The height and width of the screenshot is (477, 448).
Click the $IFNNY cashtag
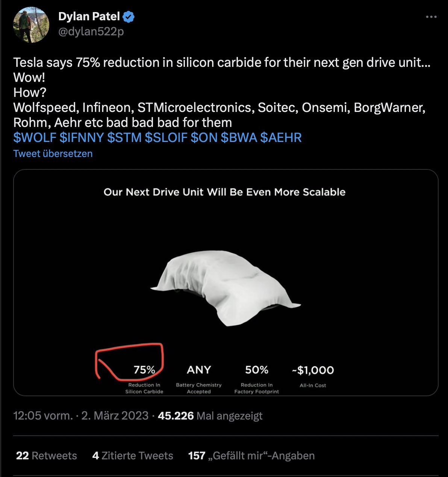[82, 137]
